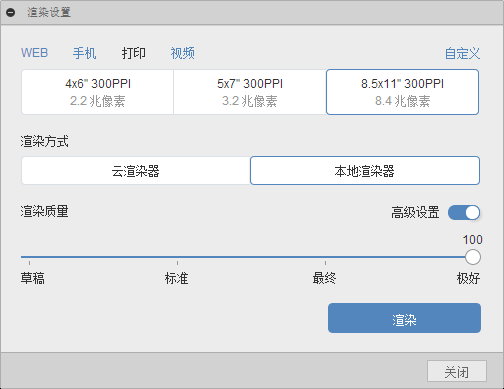
Task: Choose the 4x6" 300PPI size preset
Action: coord(98,92)
